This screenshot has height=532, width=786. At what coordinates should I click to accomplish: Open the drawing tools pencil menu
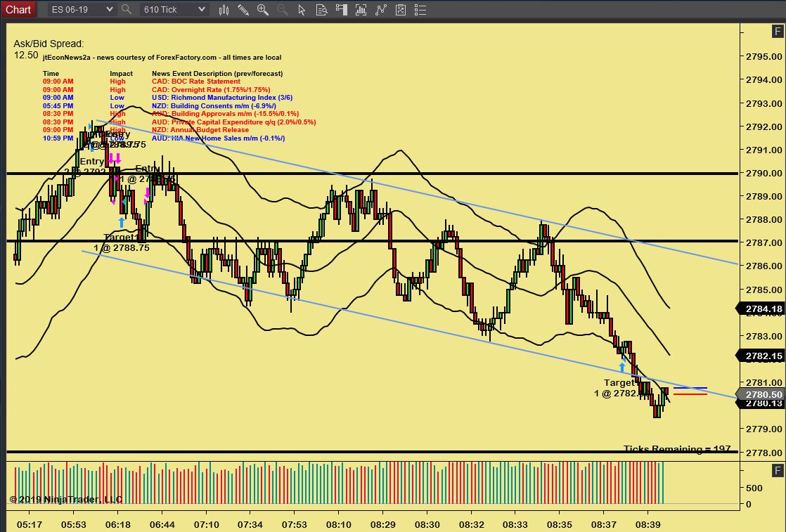(x=243, y=10)
